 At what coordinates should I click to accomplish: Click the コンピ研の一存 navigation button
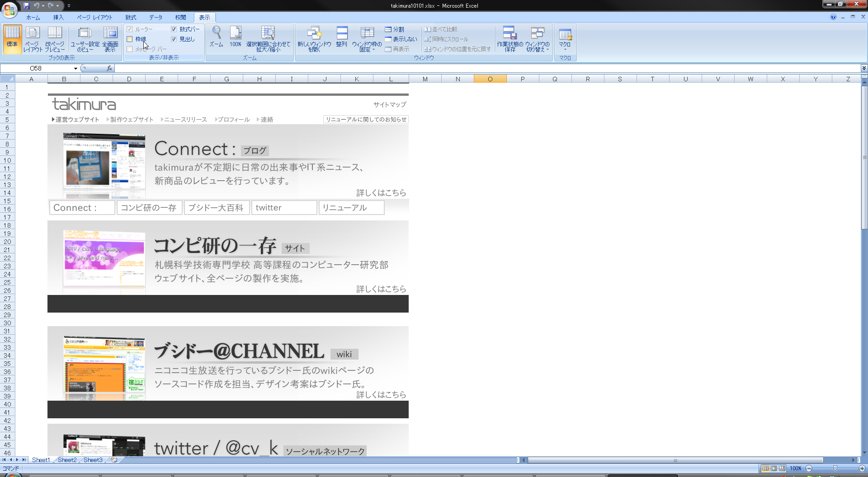pyautogui.click(x=149, y=208)
